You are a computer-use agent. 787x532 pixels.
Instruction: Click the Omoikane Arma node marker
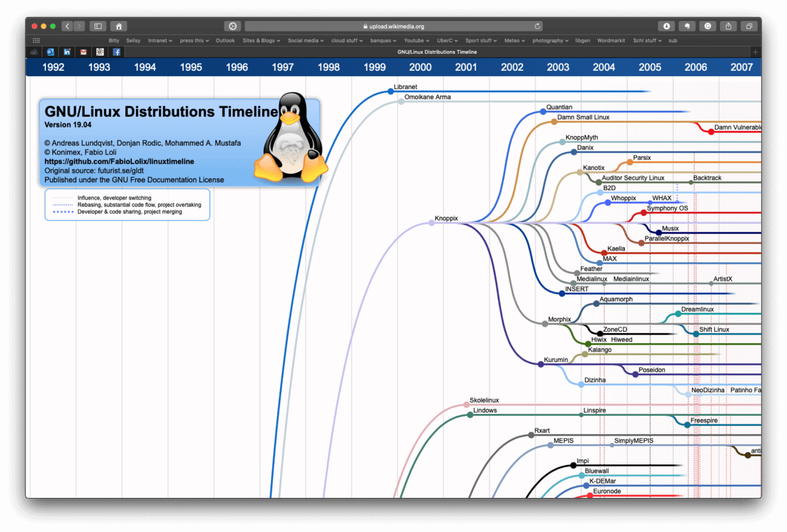[x=401, y=102]
